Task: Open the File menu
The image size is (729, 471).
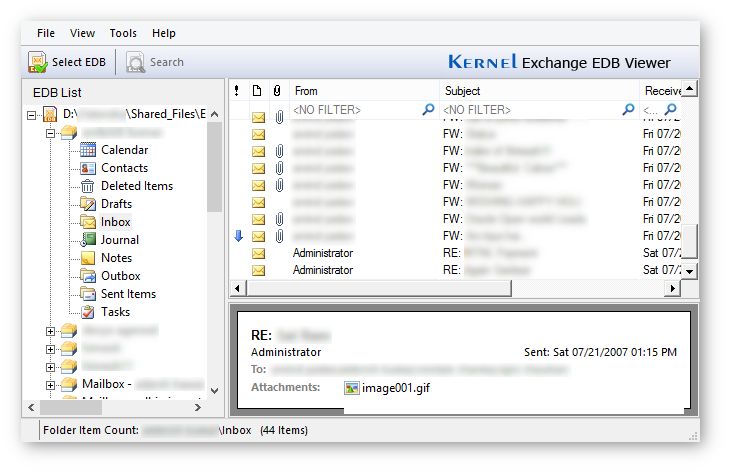Action: [46, 33]
